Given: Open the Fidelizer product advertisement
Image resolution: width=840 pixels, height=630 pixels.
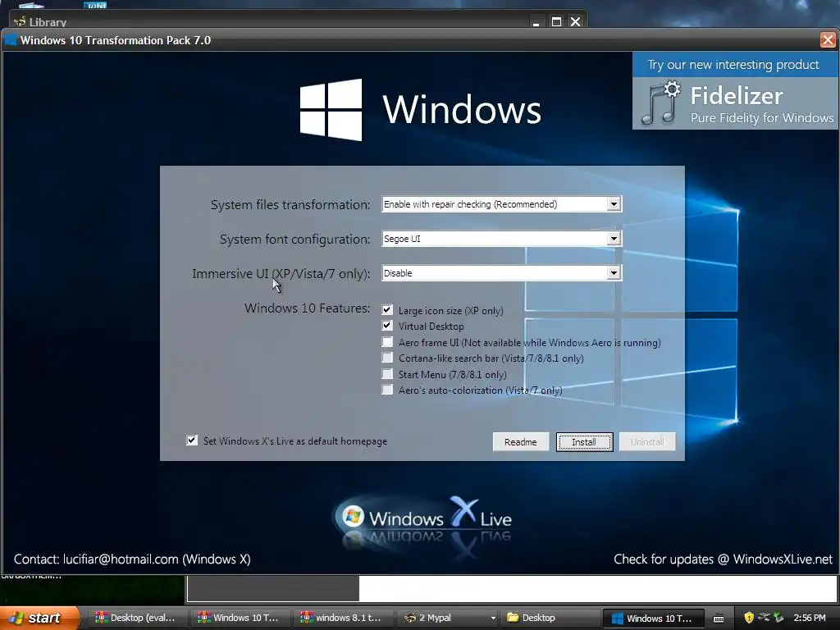Looking at the screenshot, I should click(735, 103).
